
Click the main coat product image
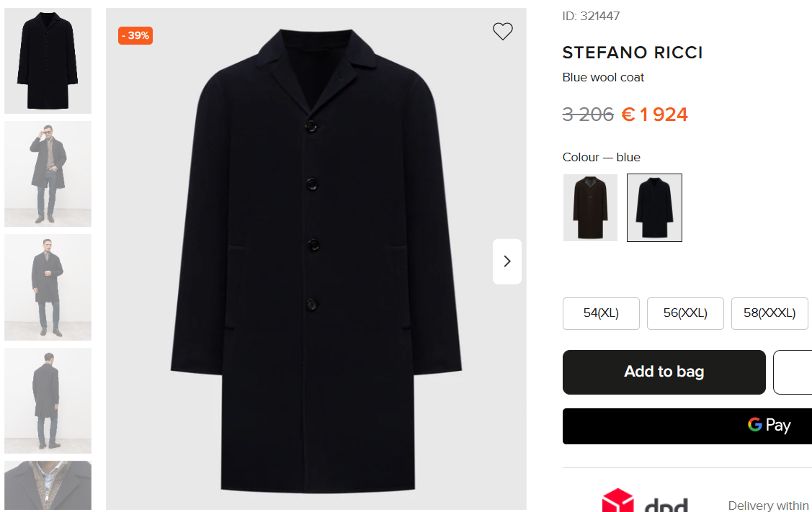click(x=316, y=259)
